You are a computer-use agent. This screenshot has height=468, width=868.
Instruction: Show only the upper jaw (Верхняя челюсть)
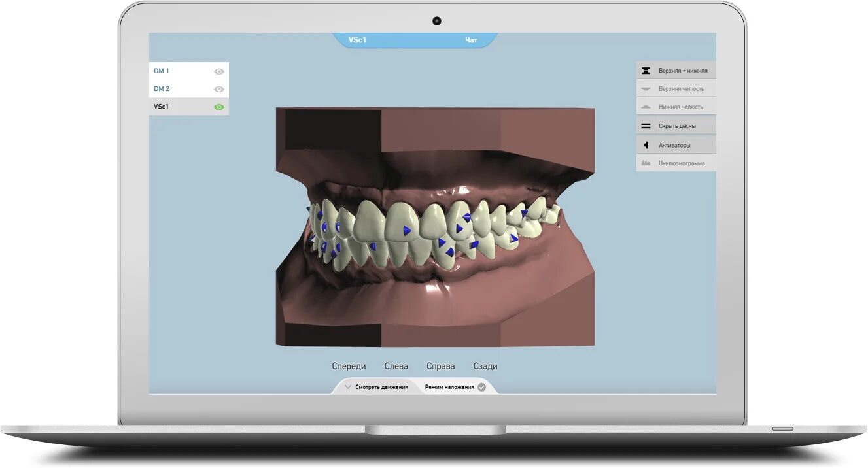676,88
